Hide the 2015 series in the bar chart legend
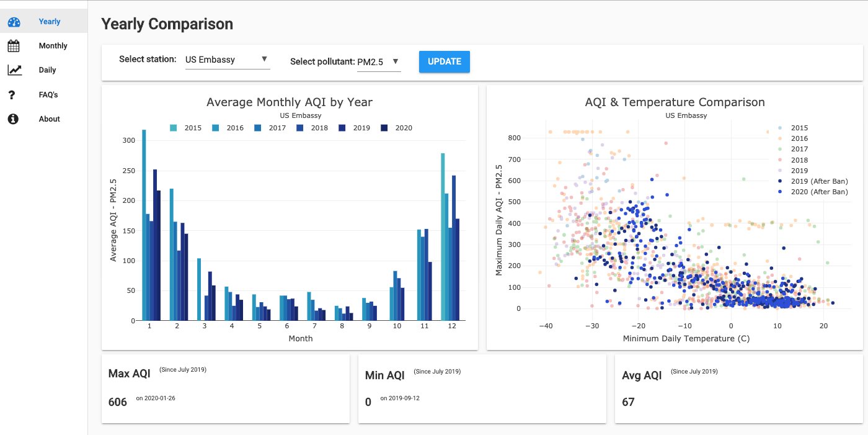The width and height of the screenshot is (868, 435). 192,128
